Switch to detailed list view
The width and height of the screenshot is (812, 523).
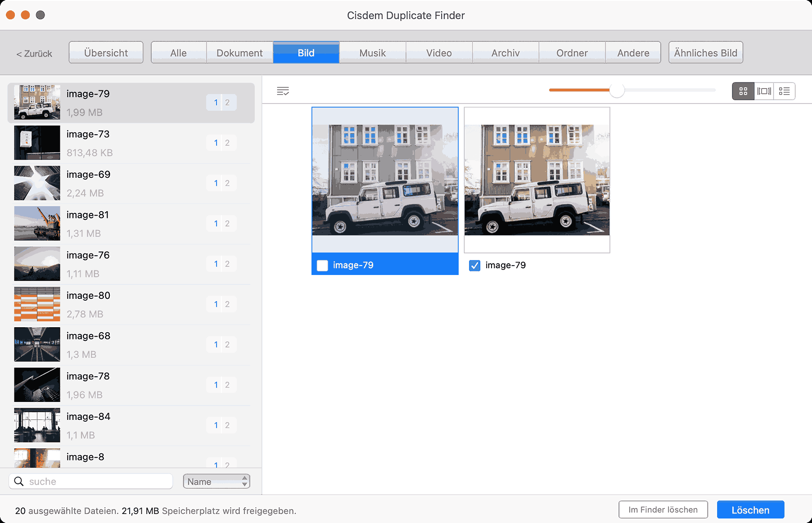(784, 91)
